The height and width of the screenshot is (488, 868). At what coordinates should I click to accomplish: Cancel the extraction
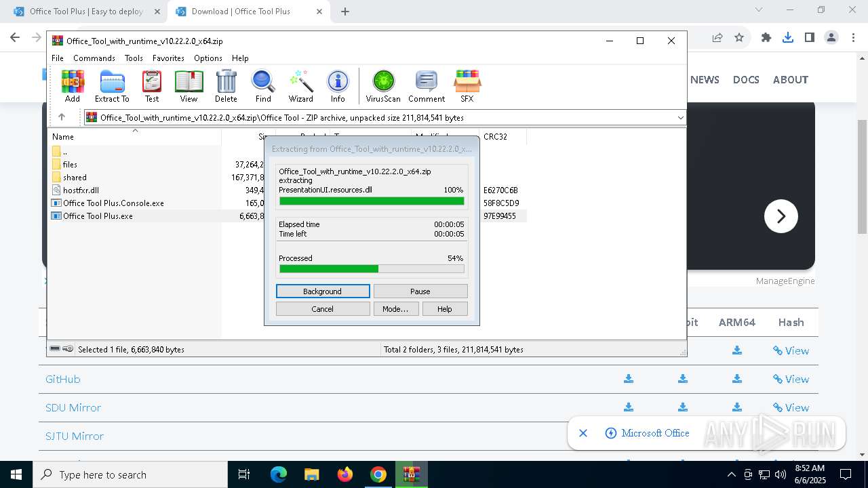tap(323, 309)
